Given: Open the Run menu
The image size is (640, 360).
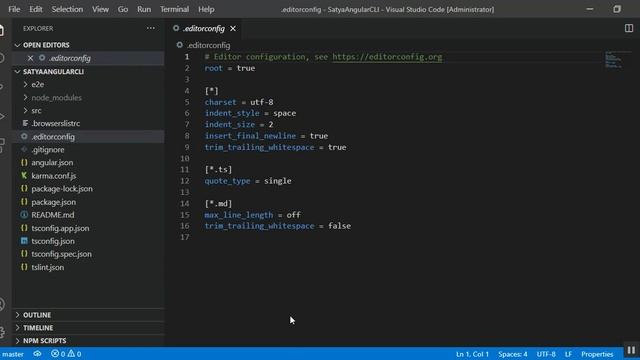Looking at the screenshot, I should tap(144, 9).
